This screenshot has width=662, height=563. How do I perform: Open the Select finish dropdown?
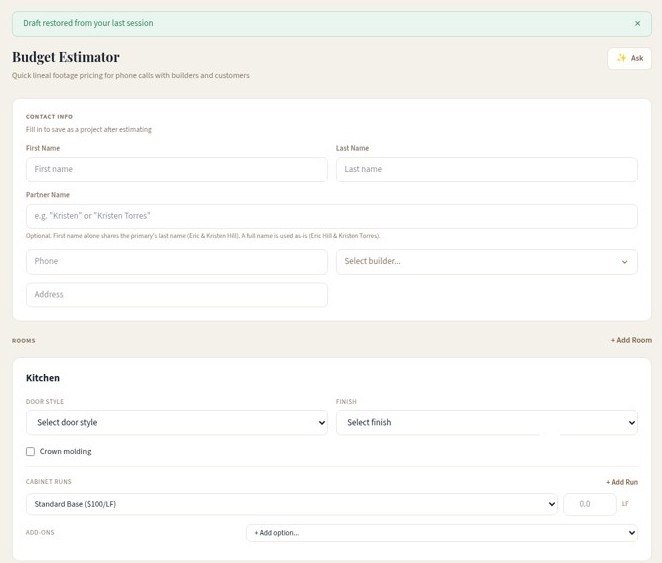486,422
